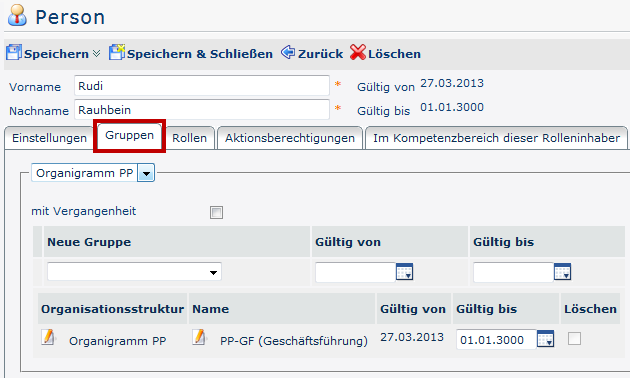Switch to the Aktionsberechtigungen tab
This screenshot has width=630, height=378.
point(290,138)
